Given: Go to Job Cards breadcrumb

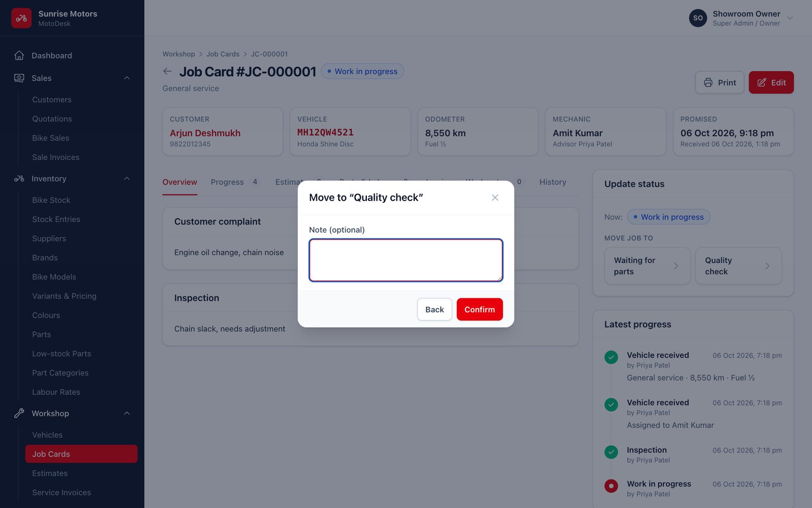Looking at the screenshot, I should [223, 54].
